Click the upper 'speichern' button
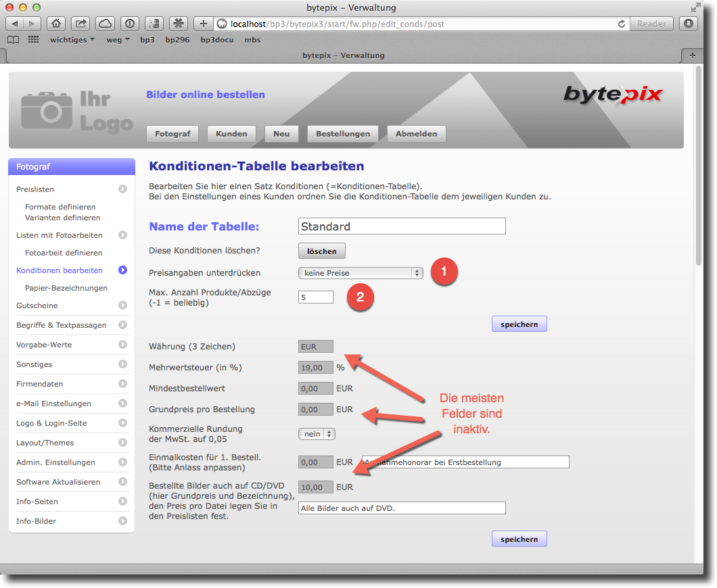 point(519,324)
